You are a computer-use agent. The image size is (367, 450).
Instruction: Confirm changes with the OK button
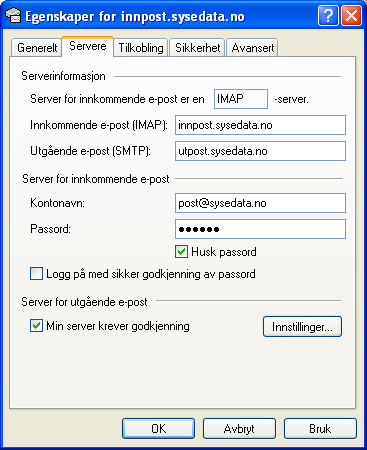click(x=158, y=429)
